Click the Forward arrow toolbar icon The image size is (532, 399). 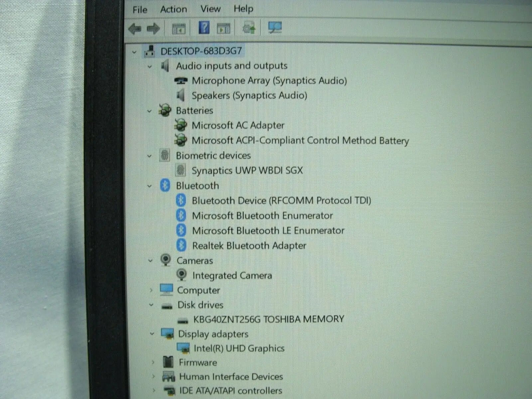153,29
